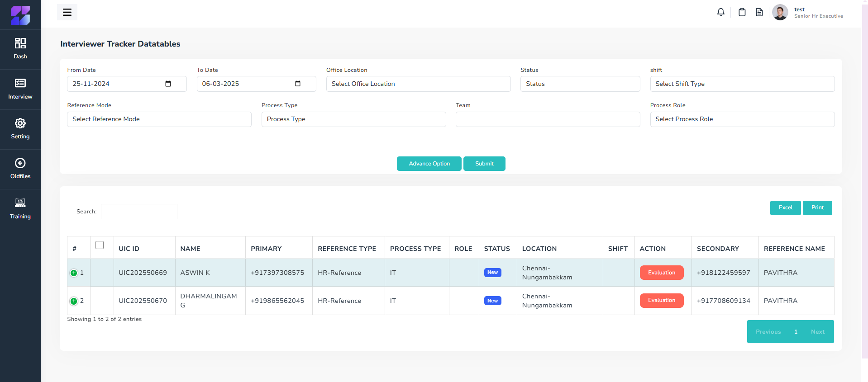Export the table using Excel button
The height and width of the screenshot is (382, 868).
tap(785, 208)
